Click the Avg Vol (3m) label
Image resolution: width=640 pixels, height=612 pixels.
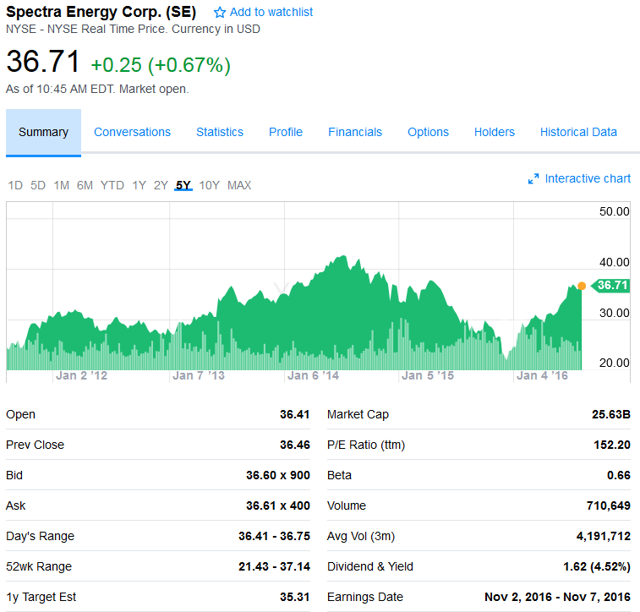[x=361, y=536]
